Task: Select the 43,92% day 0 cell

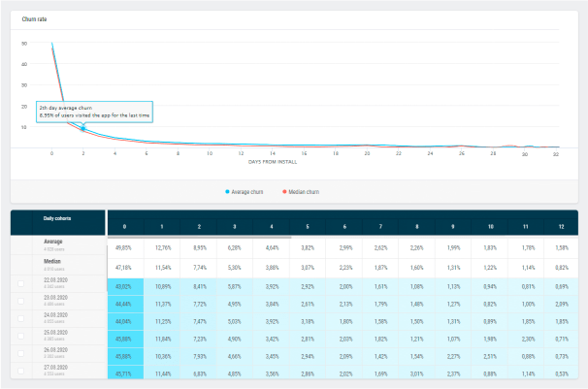Action: click(125, 286)
